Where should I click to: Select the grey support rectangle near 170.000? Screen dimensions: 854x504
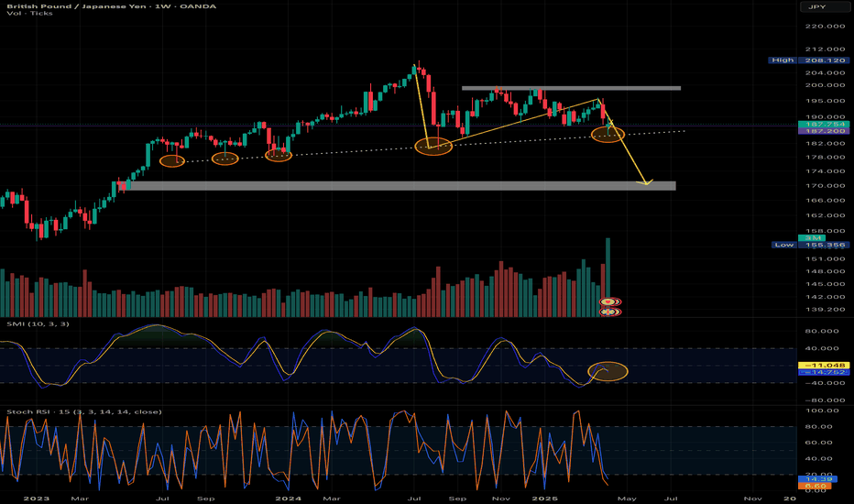coord(397,186)
